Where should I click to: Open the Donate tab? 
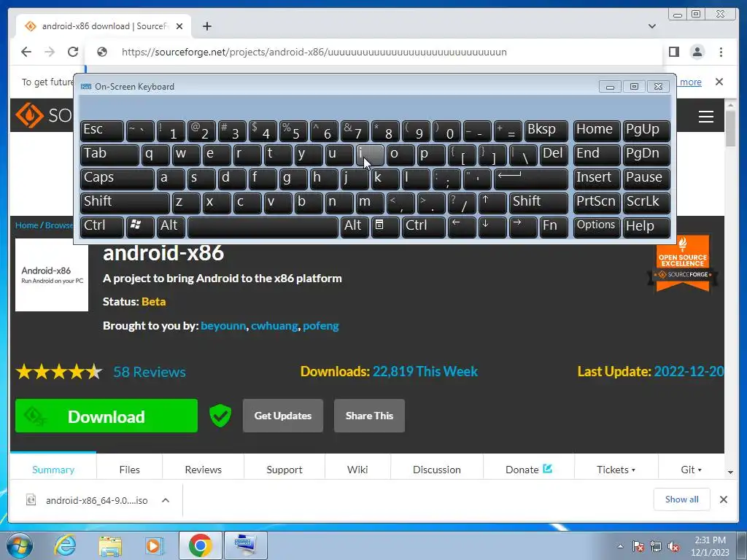pos(529,470)
